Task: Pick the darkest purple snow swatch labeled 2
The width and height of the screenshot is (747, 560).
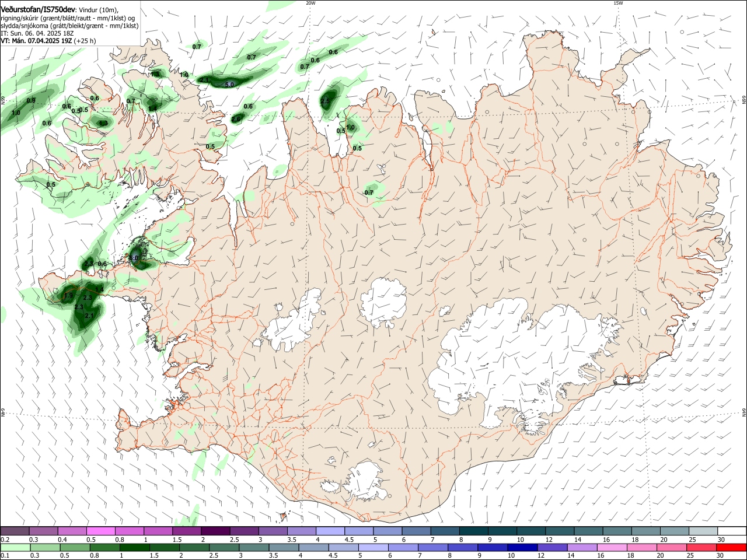Action: pos(215,531)
